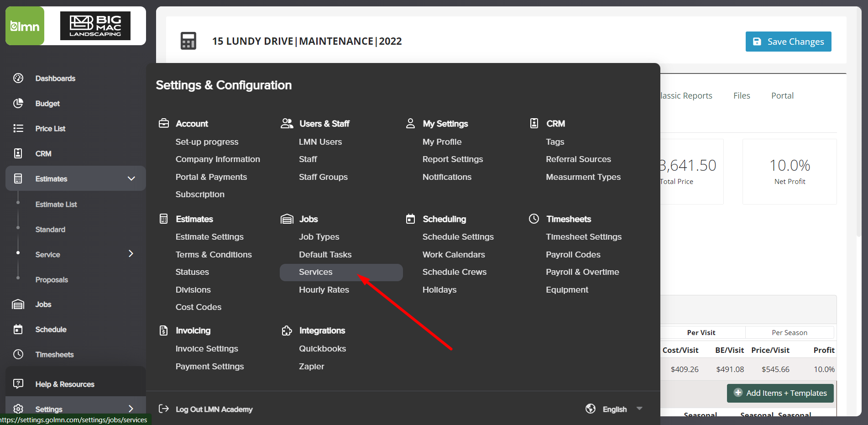Expand the Settings sidebar arrow

[131, 409]
